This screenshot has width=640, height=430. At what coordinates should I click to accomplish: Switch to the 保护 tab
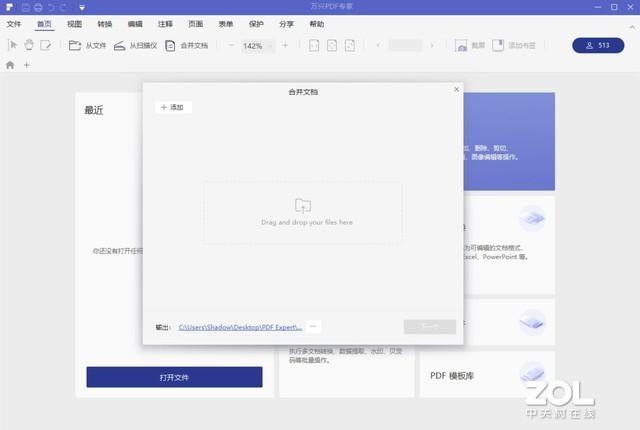pos(256,24)
